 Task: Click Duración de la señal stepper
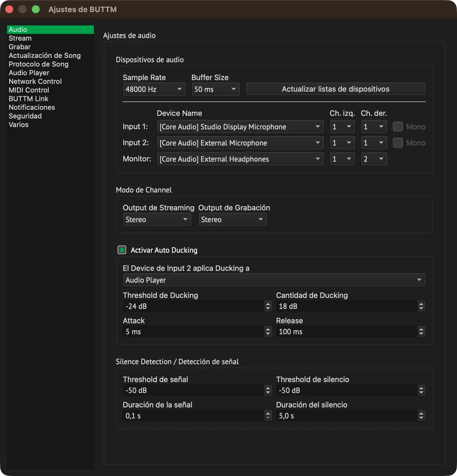pyautogui.click(x=268, y=415)
